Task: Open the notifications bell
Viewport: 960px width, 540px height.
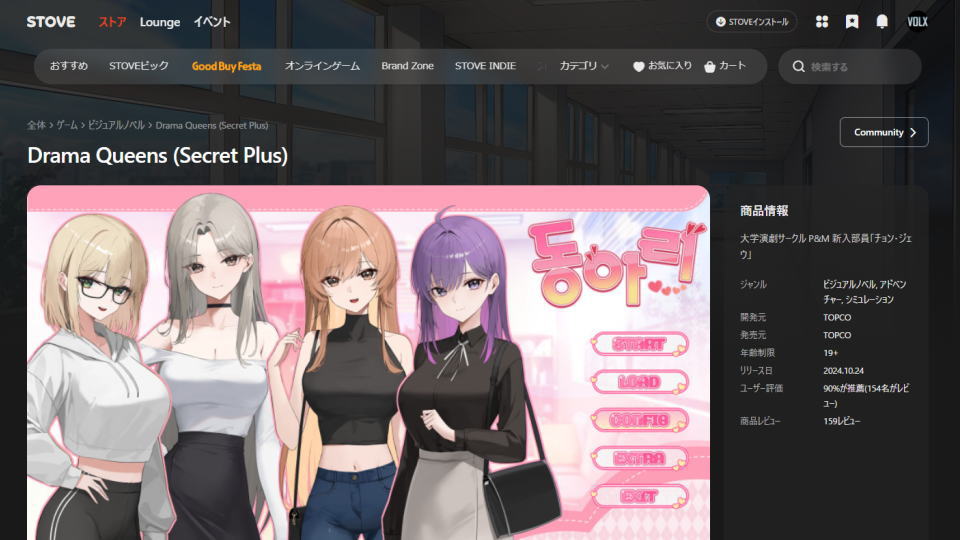Action: click(x=882, y=21)
